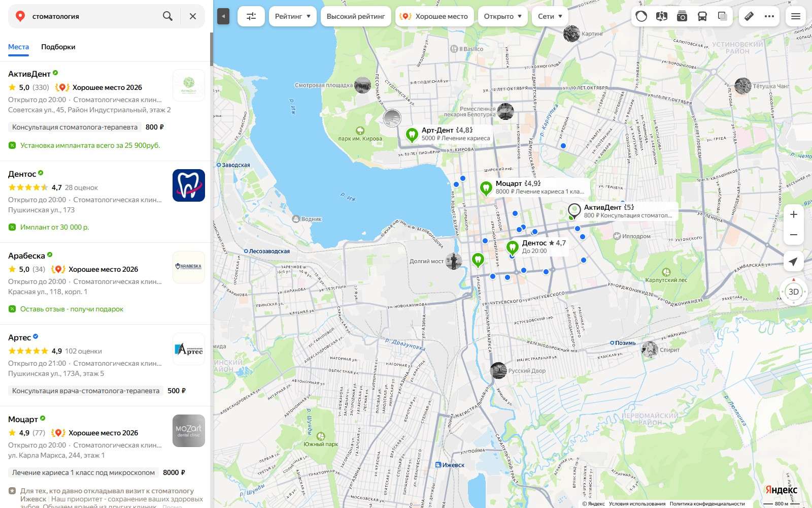812x508 pixels.
Task: Click the Артес logo thumbnail
Action: [189, 349]
